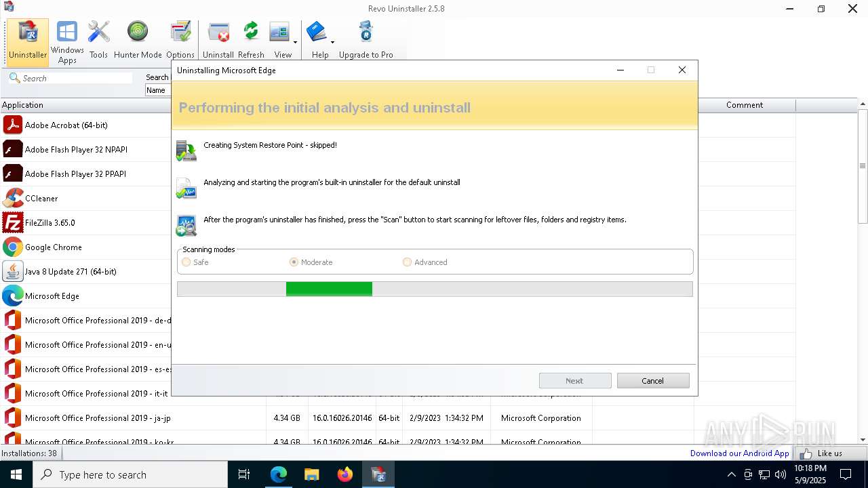Open the search-by Name dropdown

[158, 90]
